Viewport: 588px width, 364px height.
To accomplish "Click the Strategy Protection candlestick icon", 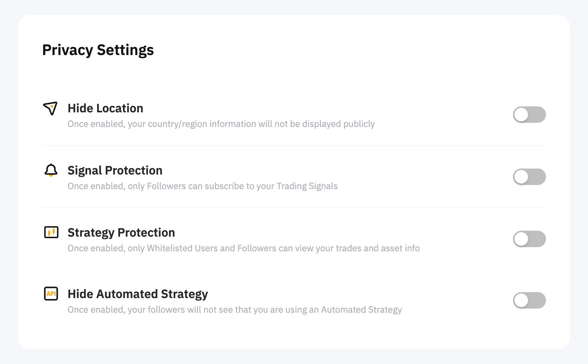I will click(51, 232).
